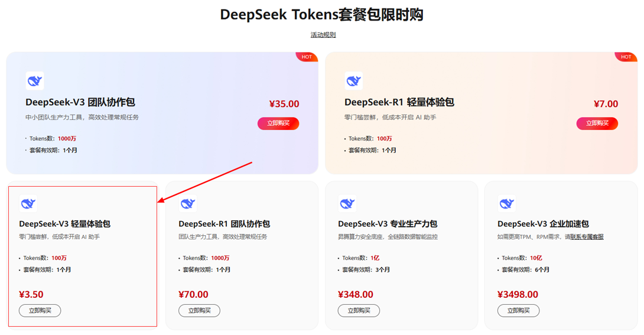
Task: Click the DeepSeek-V3 专业生产力包 whale icon
Action: (347, 204)
